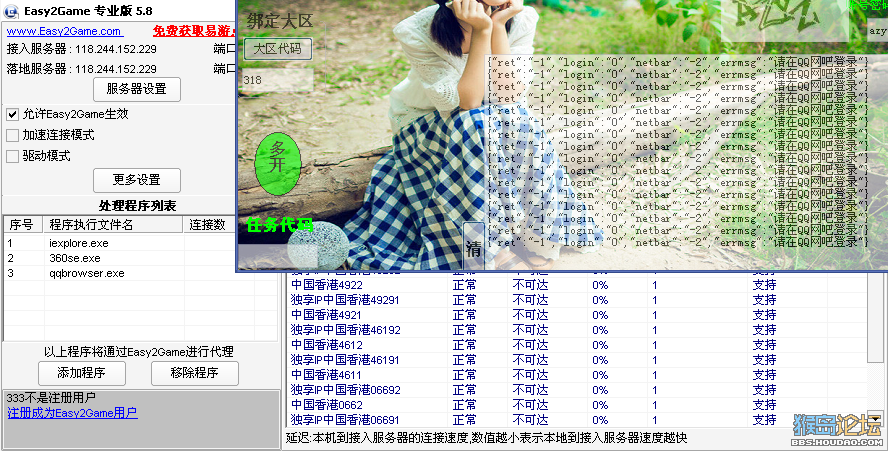Click input field showing azy at top right
This screenshot has height=451, width=888.
pos(877,31)
